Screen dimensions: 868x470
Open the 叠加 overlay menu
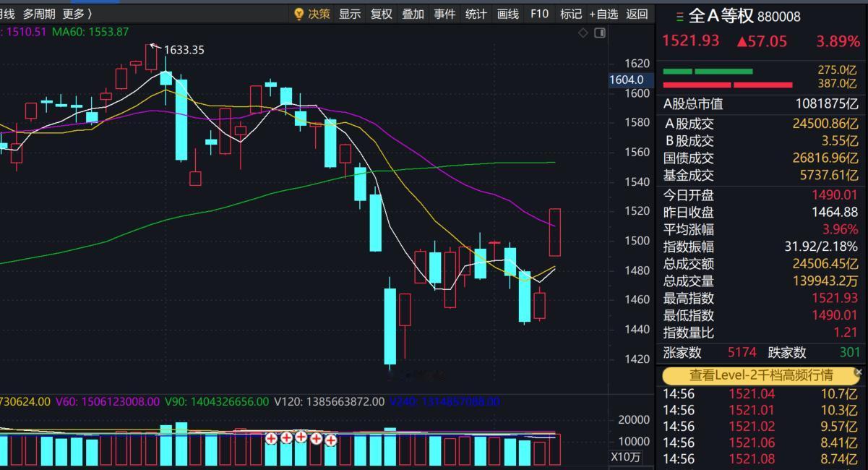pos(413,14)
